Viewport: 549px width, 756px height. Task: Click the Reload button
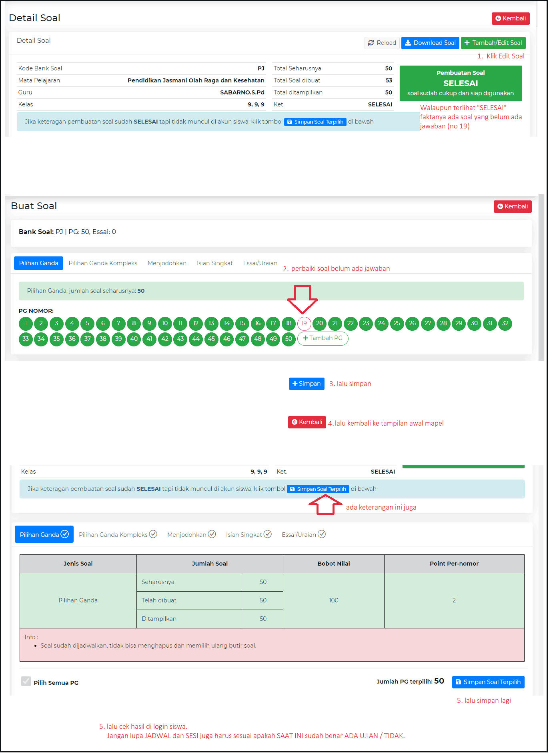[x=383, y=43]
